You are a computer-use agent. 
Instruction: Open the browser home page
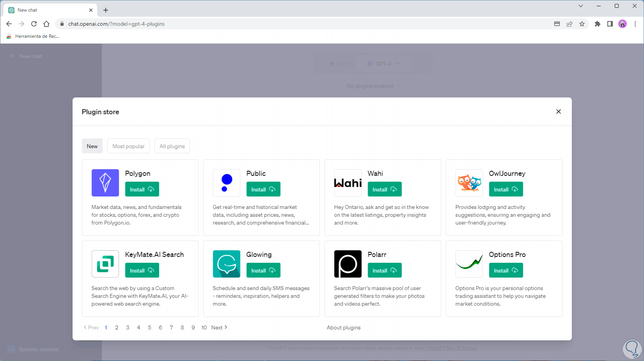coord(46,24)
